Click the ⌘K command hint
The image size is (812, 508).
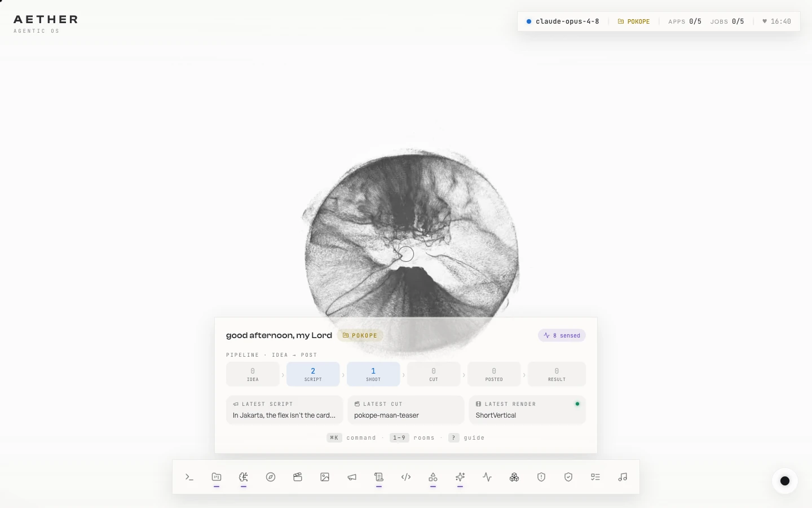[351, 437]
